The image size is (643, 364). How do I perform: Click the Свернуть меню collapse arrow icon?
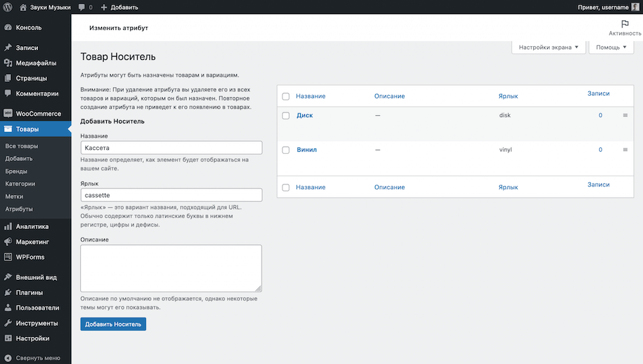tap(8, 358)
